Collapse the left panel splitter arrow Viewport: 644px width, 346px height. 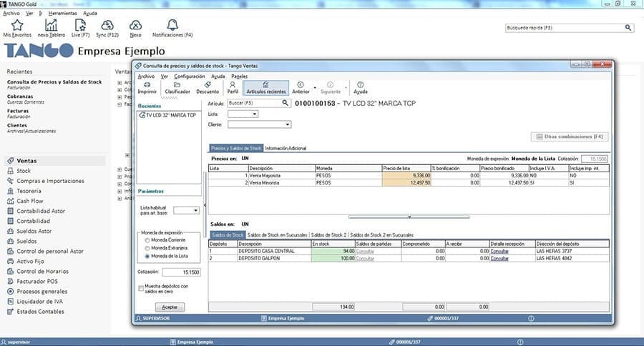[205, 205]
